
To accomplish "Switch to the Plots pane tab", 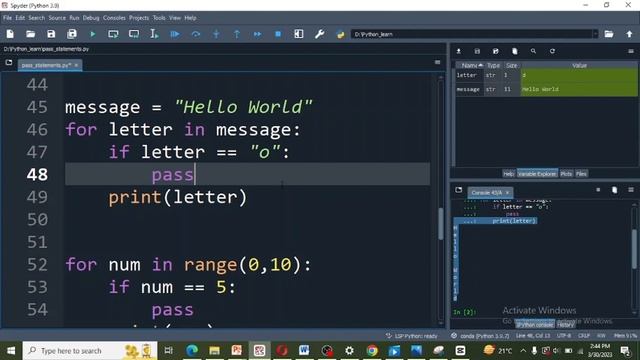I will pos(566,174).
